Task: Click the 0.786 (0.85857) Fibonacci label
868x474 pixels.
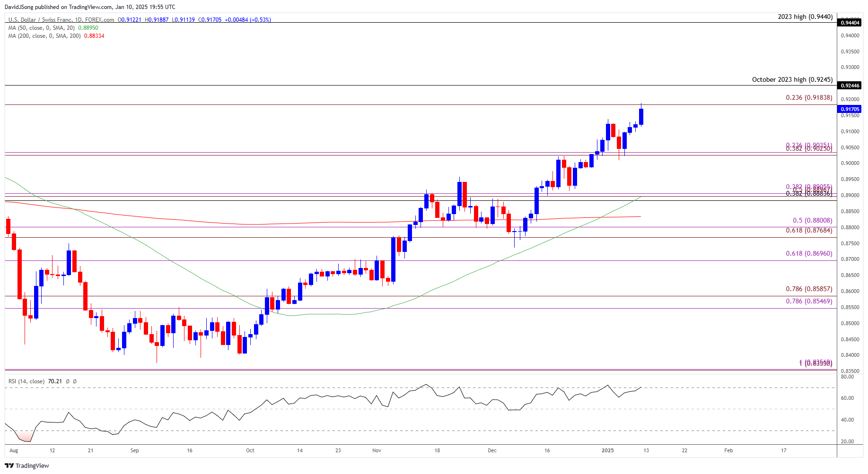Action: [809, 289]
